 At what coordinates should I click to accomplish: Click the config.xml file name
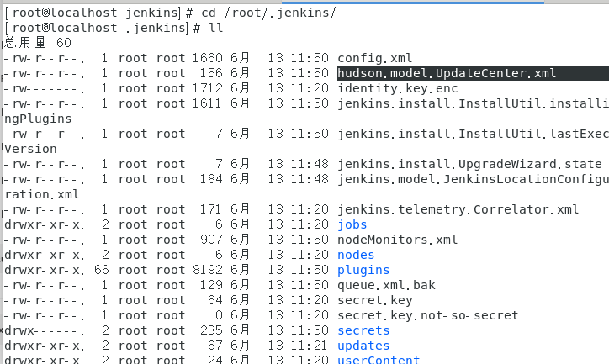[374, 58]
